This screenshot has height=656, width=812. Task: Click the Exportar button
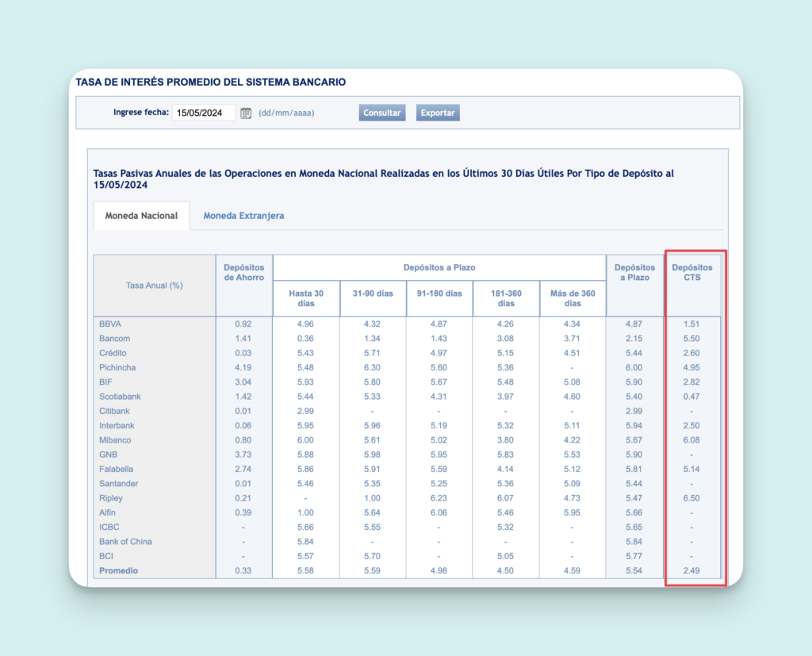438,113
